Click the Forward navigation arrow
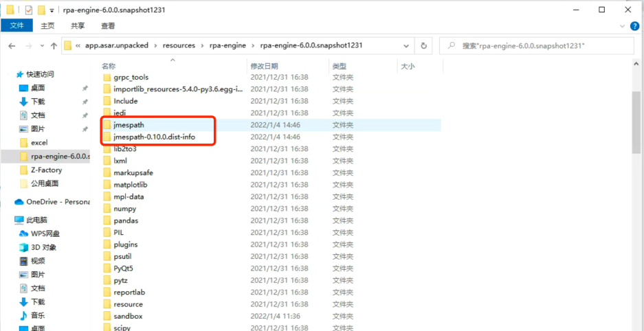This screenshot has height=331, width=644. coord(28,46)
